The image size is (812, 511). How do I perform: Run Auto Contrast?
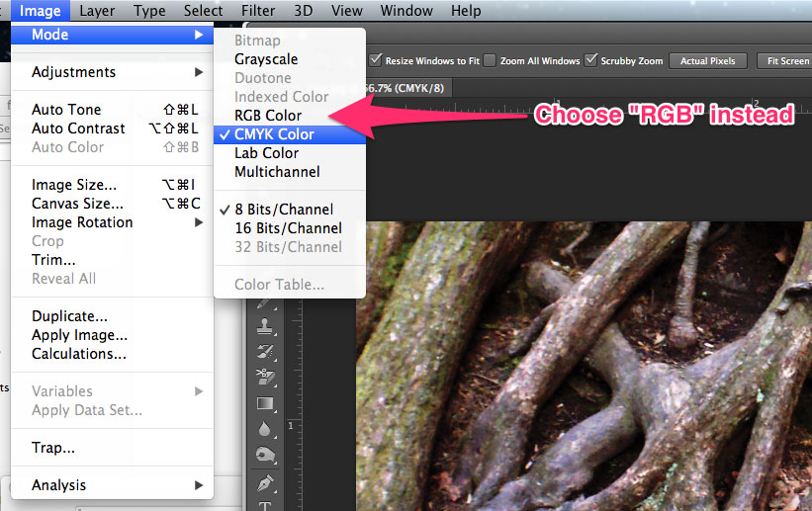pyautogui.click(x=113, y=128)
